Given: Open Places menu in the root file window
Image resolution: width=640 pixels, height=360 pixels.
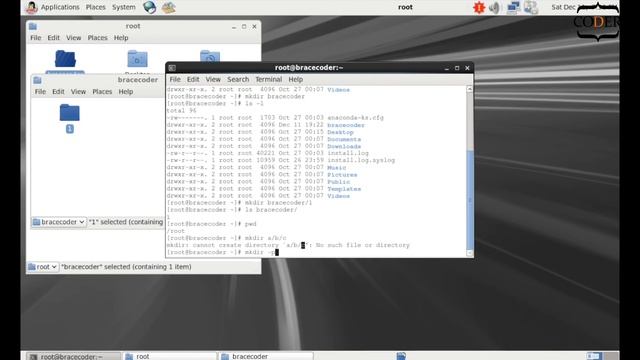Looking at the screenshot, I should tap(98, 38).
